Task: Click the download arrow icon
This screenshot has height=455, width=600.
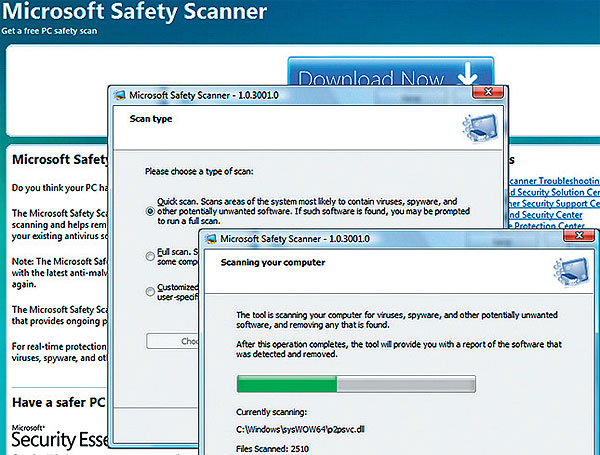Action: (x=465, y=74)
